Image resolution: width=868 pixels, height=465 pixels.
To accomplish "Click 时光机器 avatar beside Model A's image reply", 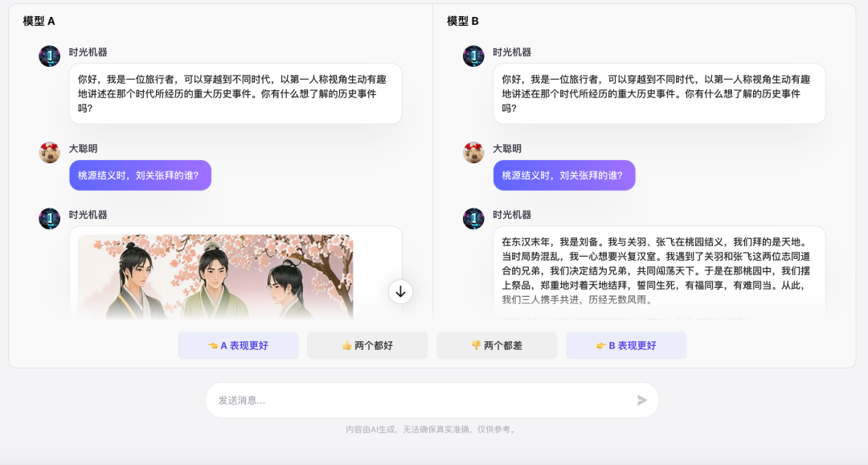I will click(x=49, y=218).
